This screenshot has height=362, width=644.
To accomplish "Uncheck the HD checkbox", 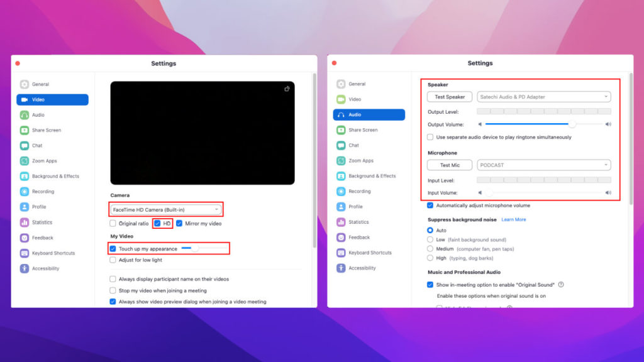I will point(157,223).
